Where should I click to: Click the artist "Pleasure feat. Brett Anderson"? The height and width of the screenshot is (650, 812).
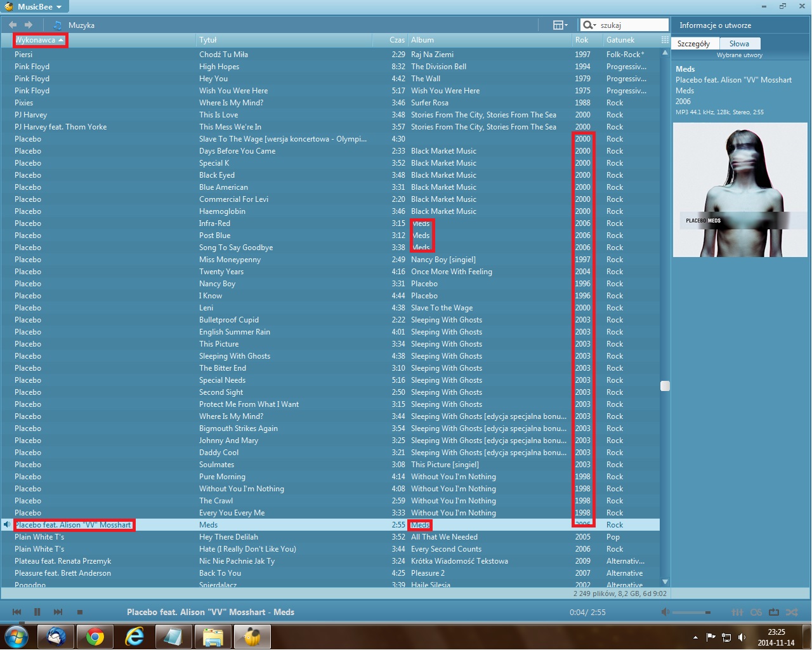point(63,573)
